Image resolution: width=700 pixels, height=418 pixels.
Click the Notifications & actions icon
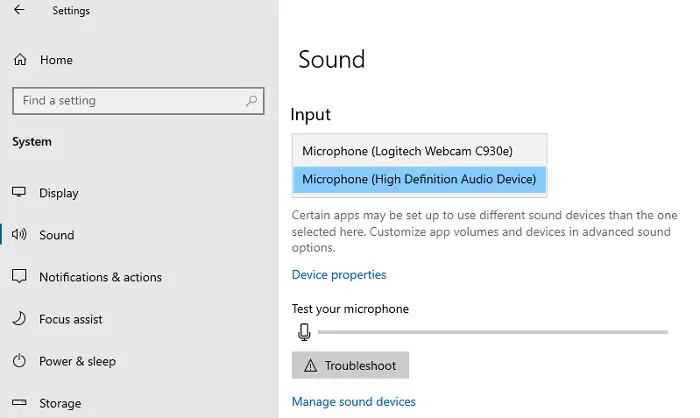20,277
